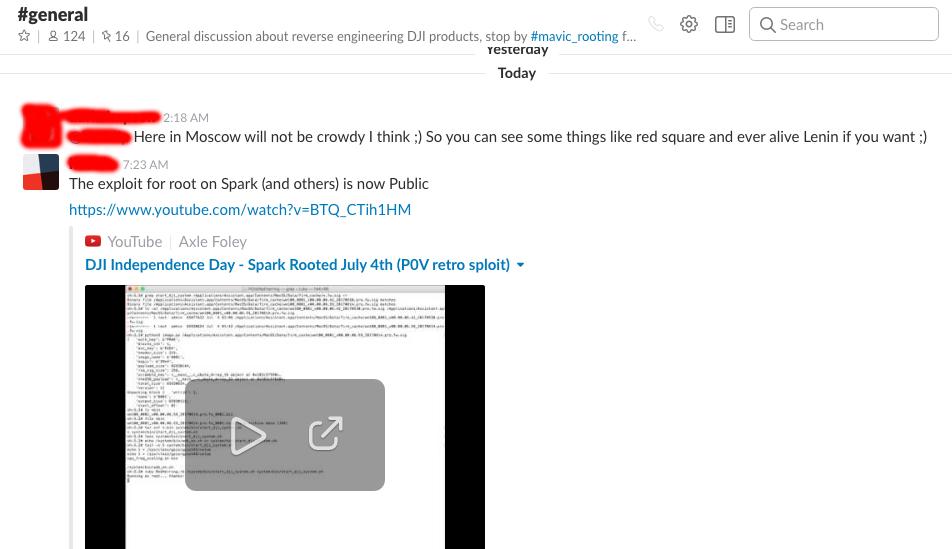Start a call with the phone icon
The width and height of the screenshot is (952, 549).
pos(656,24)
